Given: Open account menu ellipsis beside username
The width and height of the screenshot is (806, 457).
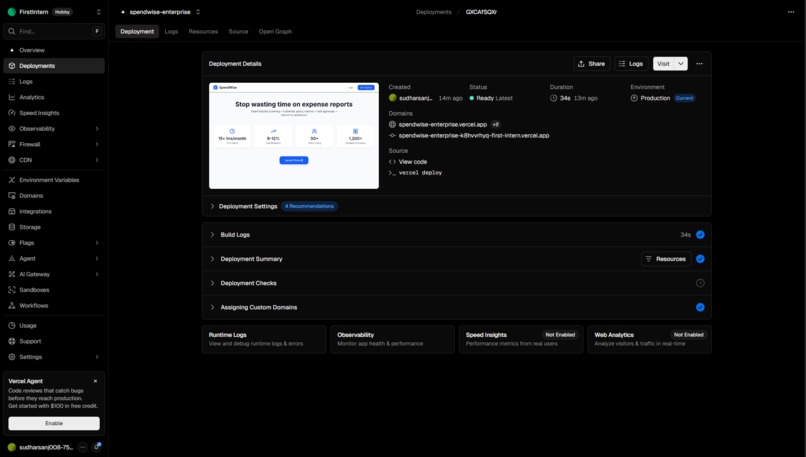Looking at the screenshot, I should pos(83,447).
